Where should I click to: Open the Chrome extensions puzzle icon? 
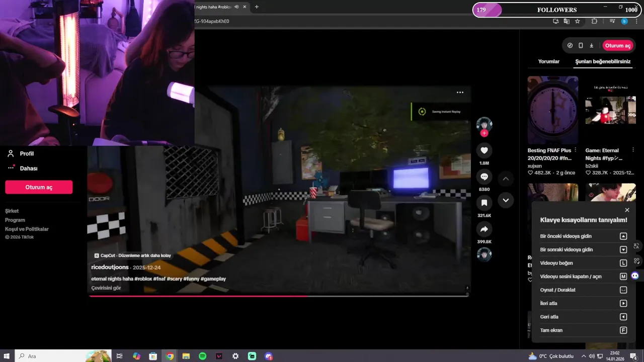click(594, 21)
